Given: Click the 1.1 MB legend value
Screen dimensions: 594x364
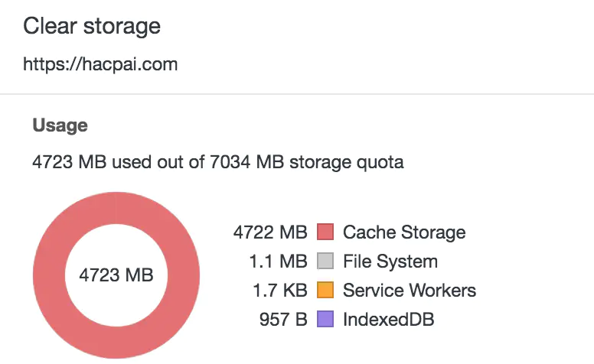Looking at the screenshot, I should tap(278, 262).
